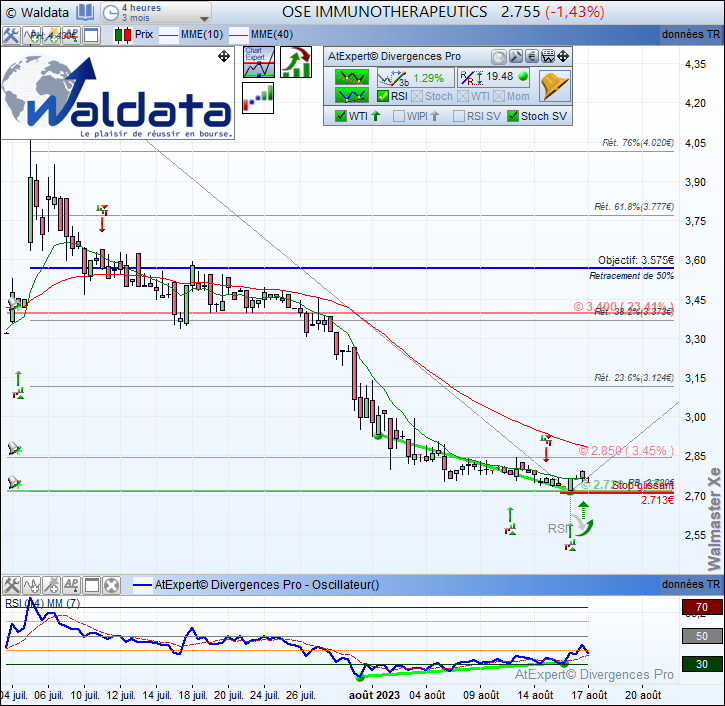Click the red 70 RSI level tag
Viewport: 725px width, 706px height.
pos(702,607)
